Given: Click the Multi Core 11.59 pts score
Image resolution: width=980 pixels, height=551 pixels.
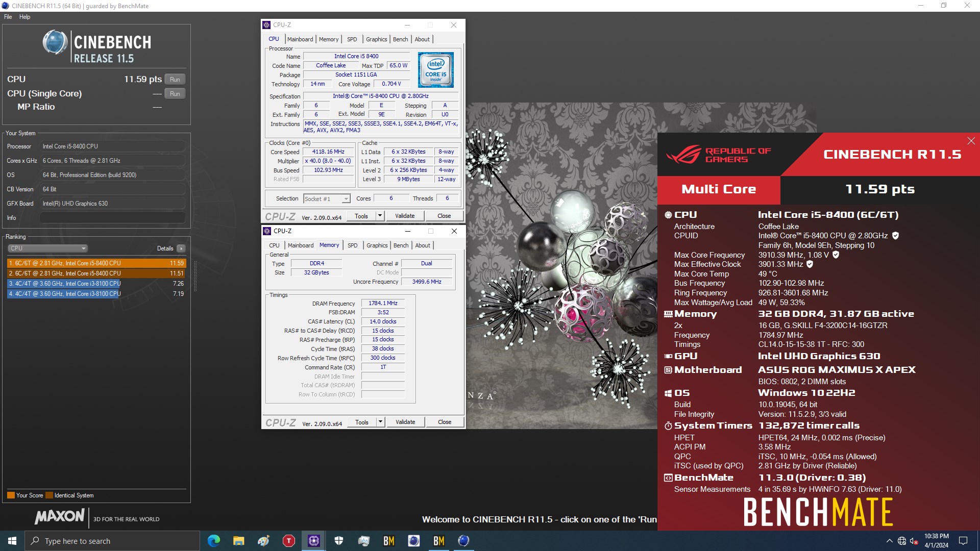Looking at the screenshot, I should pyautogui.click(x=880, y=189).
